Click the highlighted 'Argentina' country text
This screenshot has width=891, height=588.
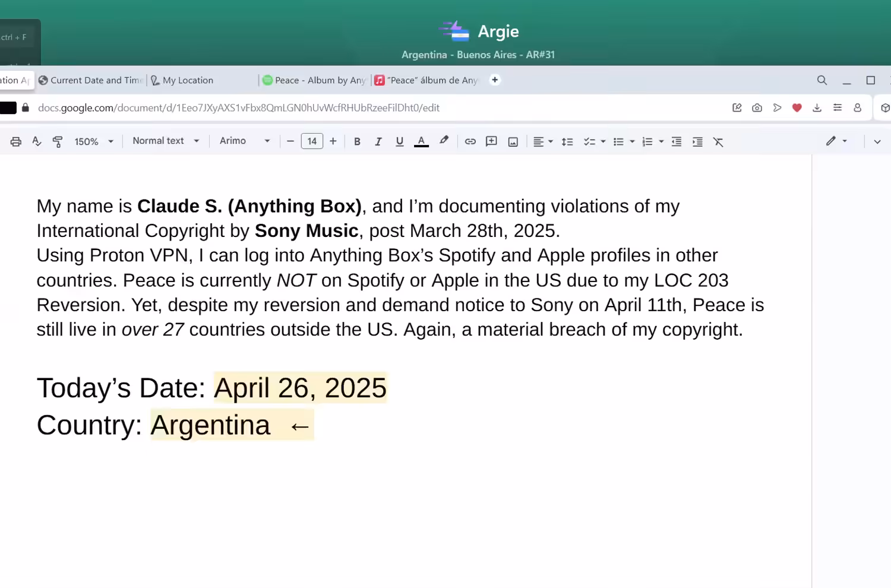pyautogui.click(x=210, y=425)
